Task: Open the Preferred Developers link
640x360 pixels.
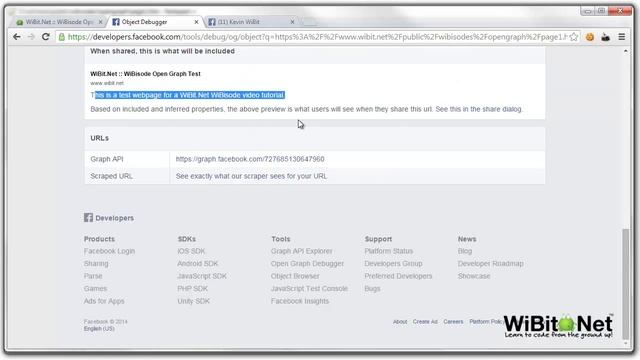Action: coord(398,276)
